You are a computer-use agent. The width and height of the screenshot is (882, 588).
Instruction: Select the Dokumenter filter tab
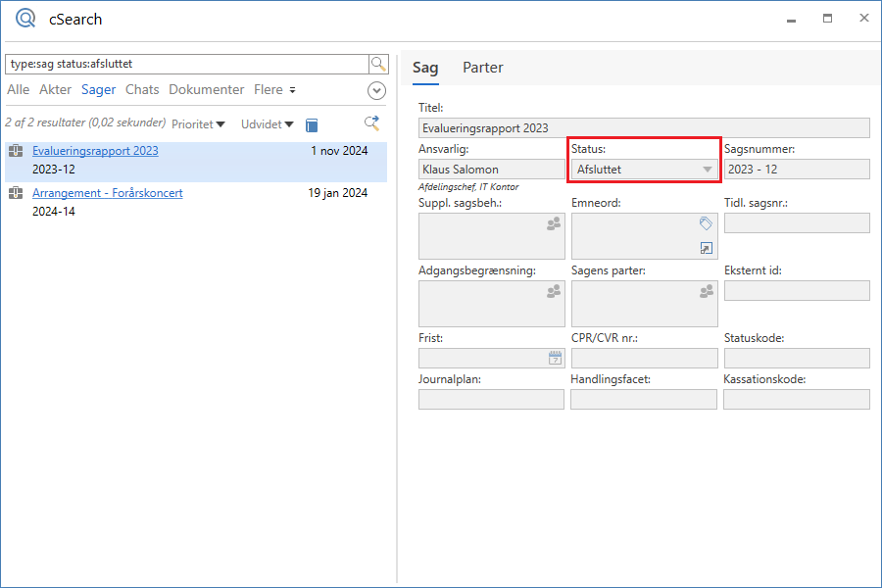[206, 90]
